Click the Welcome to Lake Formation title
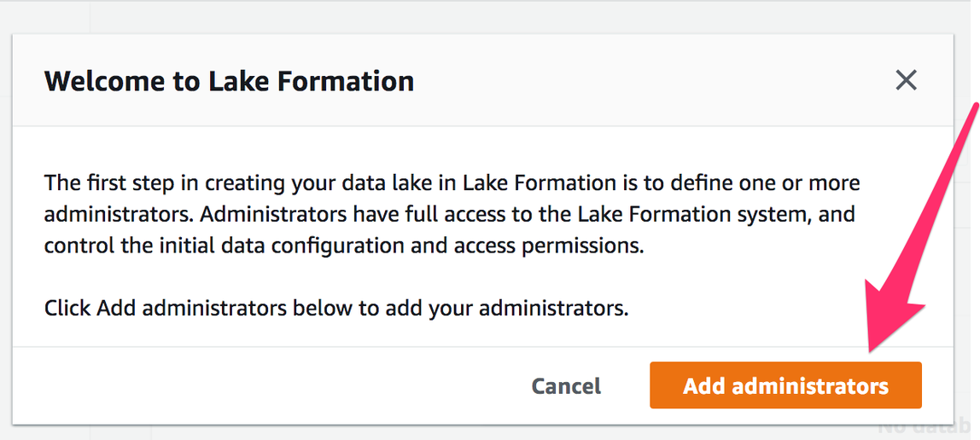Image resolution: width=980 pixels, height=440 pixels. point(229,81)
